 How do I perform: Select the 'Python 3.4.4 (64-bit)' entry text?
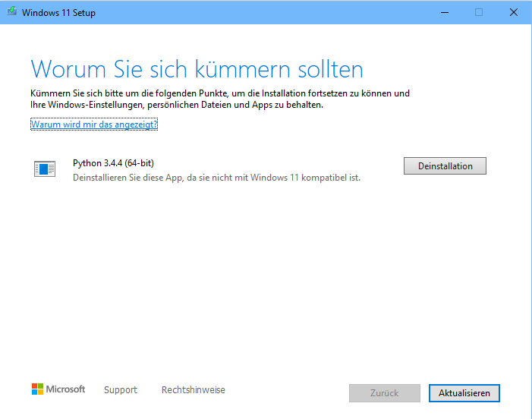pyautogui.click(x=113, y=163)
